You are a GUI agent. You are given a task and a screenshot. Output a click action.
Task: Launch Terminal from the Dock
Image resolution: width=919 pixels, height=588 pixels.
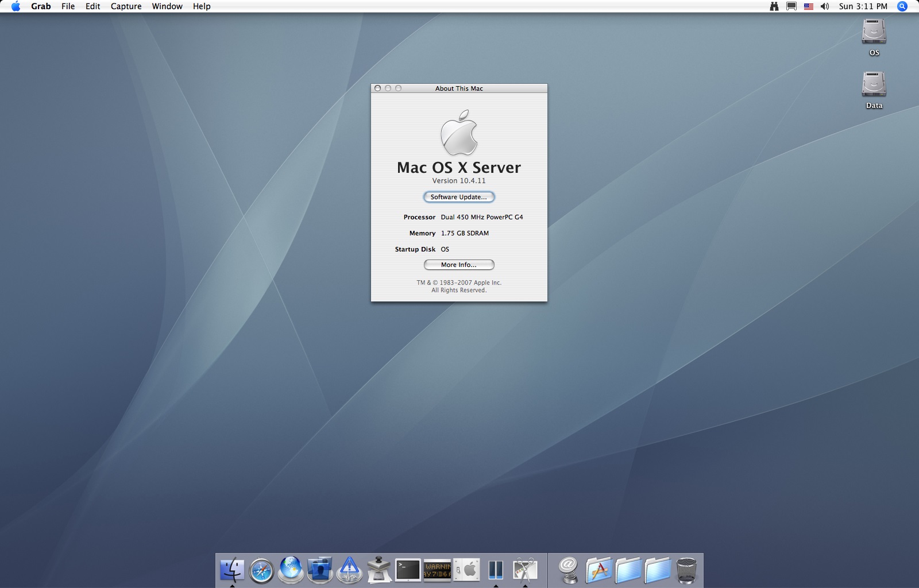408,570
